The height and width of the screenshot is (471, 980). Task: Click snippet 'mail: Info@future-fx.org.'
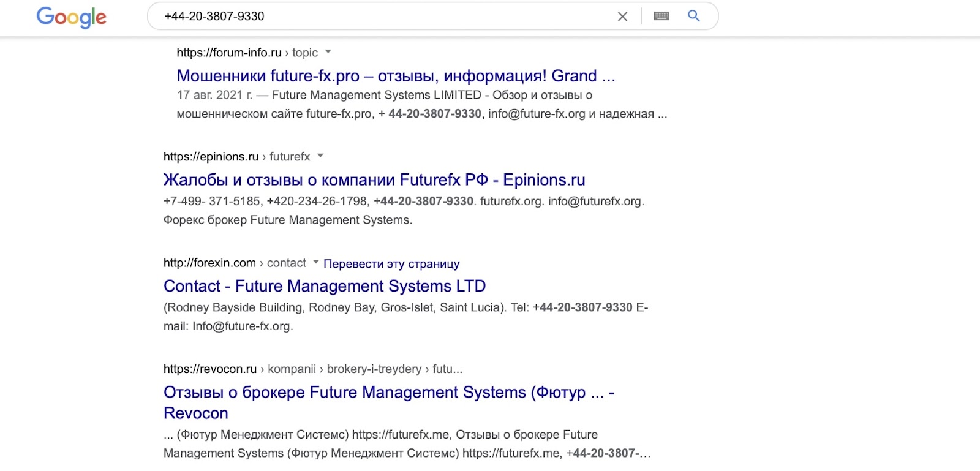[228, 326]
